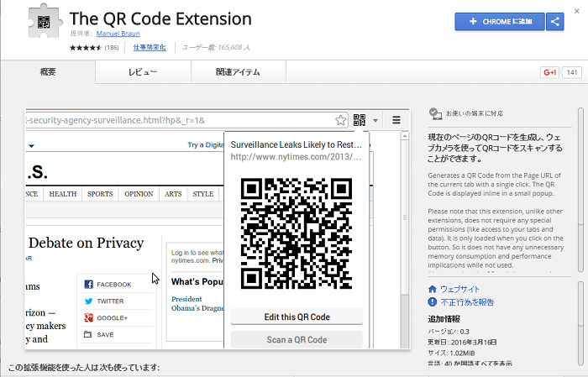
Task: Click the star rating with 186 reviews
Action: point(94,48)
